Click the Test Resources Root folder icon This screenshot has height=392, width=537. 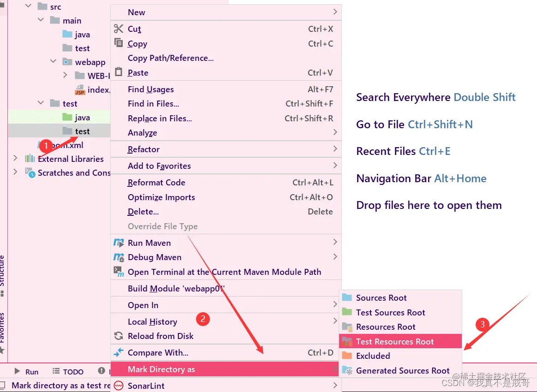pyautogui.click(x=347, y=341)
